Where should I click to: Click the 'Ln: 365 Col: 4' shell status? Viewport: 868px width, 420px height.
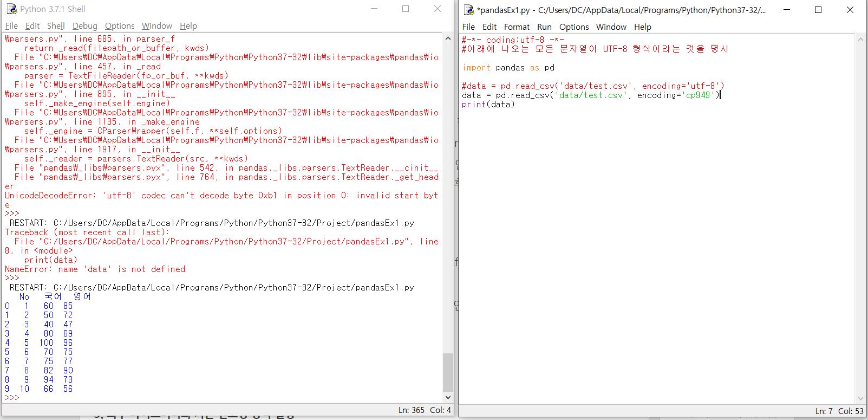425,410
